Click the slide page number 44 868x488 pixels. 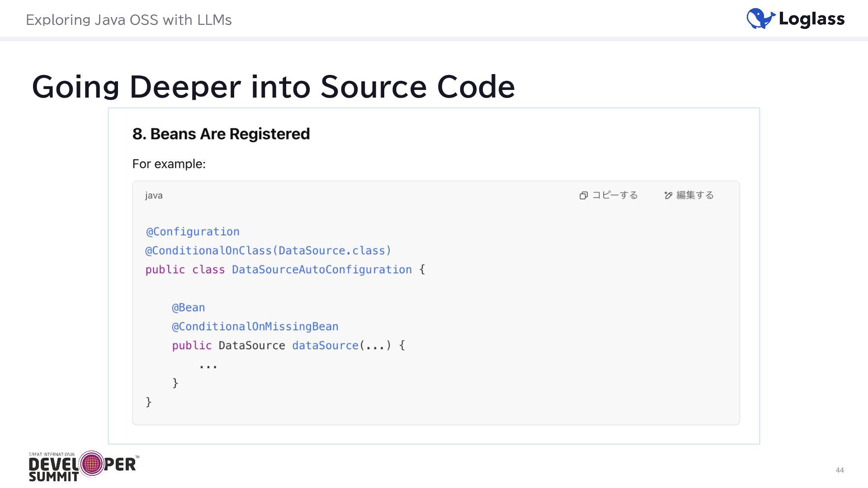click(x=840, y=470)
